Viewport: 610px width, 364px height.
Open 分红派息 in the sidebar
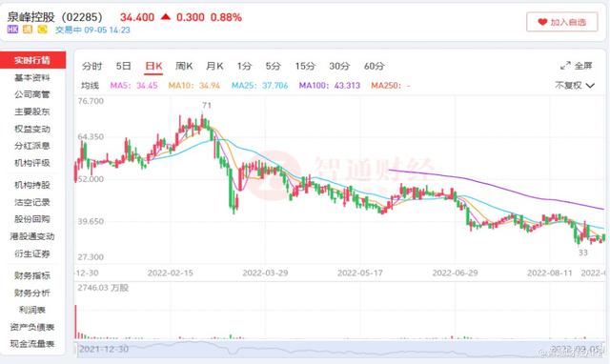pyautogui.click(x=32, y=146)
